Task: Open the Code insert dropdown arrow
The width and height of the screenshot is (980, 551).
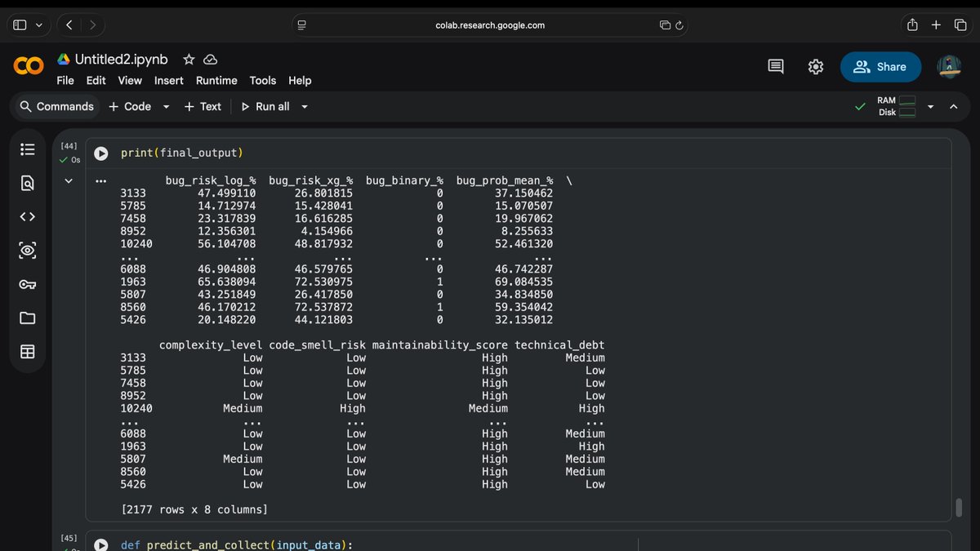Action: coord(166,107)
